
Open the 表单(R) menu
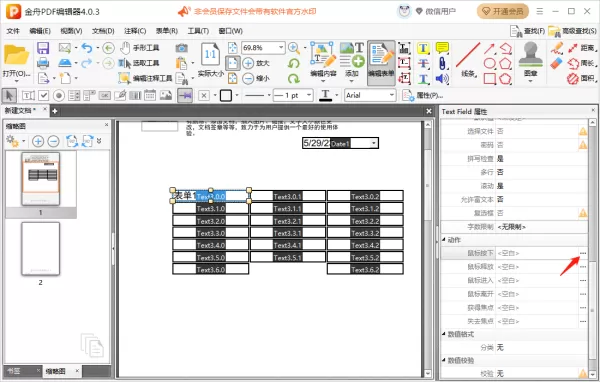click(166, 31)
